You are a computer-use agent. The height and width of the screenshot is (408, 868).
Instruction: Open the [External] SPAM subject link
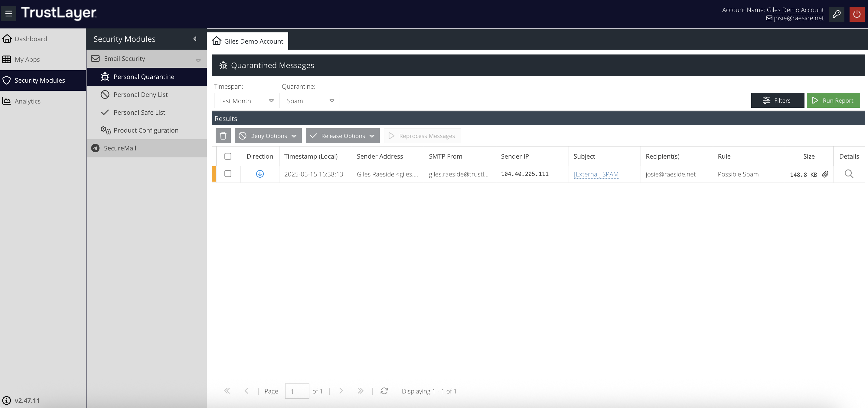pos(596,174)
